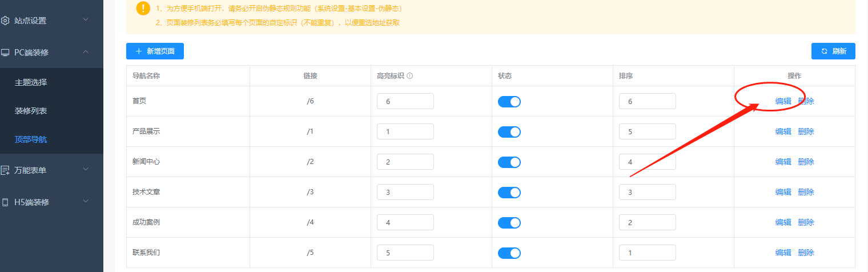Go to 装修列表 sidebar item
This screenshot has height=272, width=868.
pyautogui.click(x=31, y=111)
